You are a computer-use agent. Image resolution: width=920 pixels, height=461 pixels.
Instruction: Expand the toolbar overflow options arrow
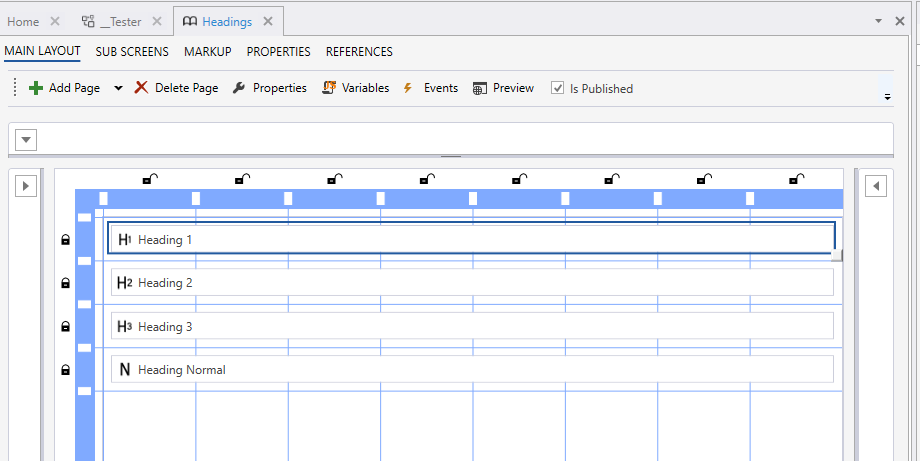point(887,97)
